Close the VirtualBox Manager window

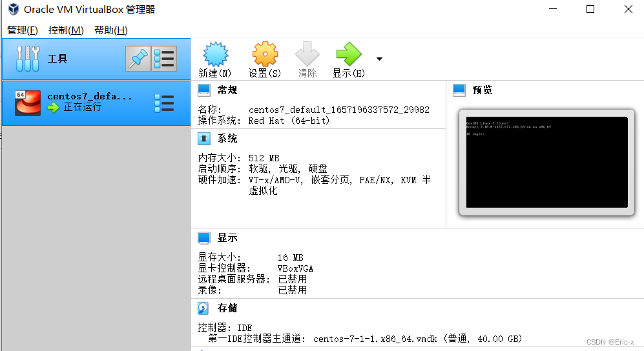click(x=628, y=9)
